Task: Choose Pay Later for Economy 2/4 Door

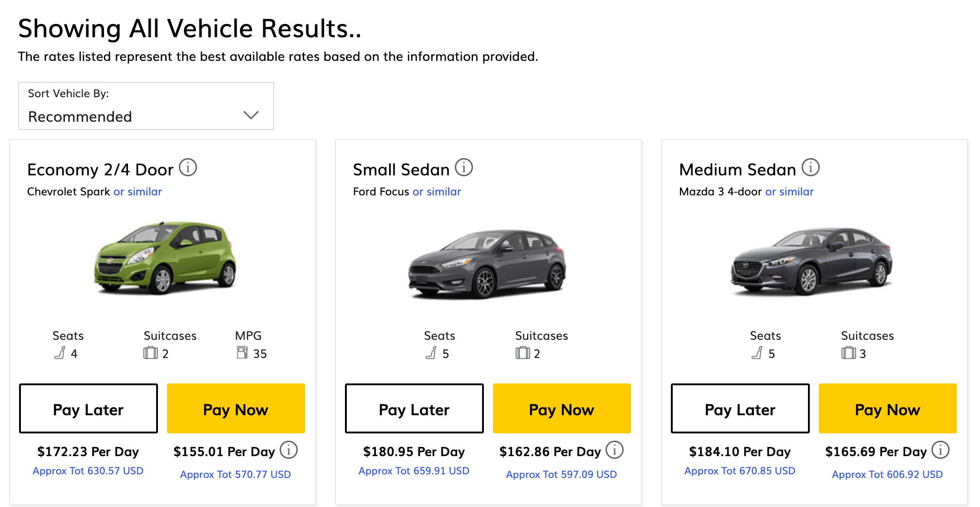Action: pyautogui.click(x=89, y=409)
